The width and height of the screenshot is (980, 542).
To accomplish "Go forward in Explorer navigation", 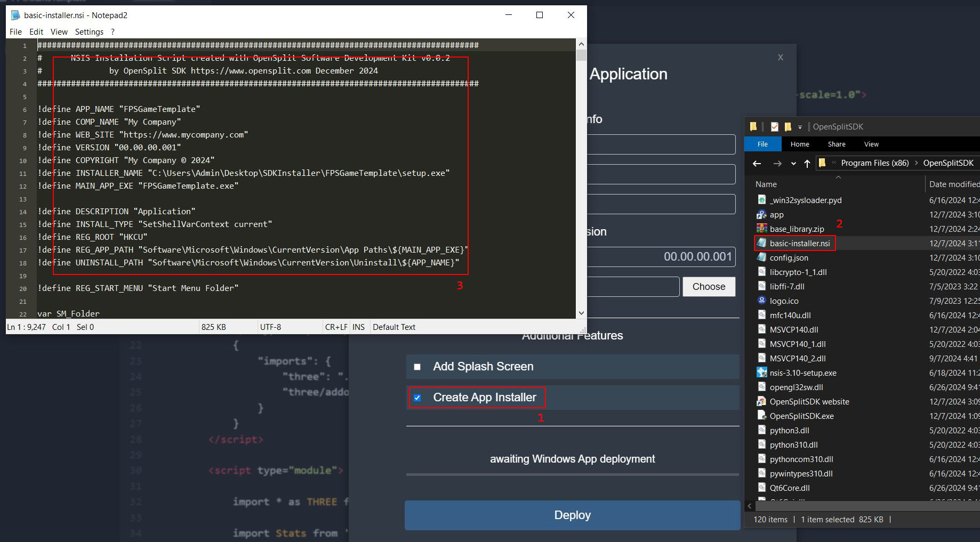I will [x=777, y=164].
